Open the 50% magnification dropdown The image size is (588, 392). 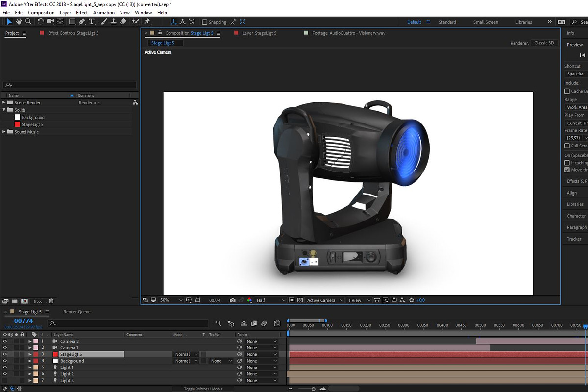(171, 300)
